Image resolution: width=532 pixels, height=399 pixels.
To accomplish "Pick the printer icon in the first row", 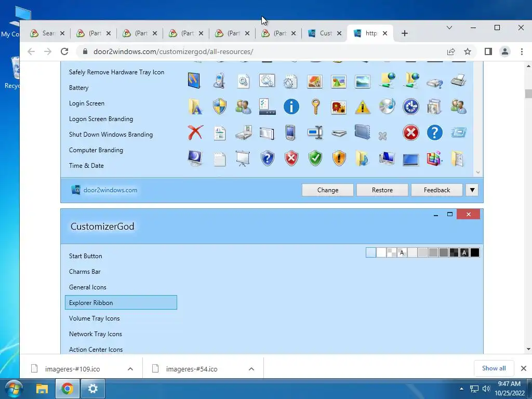I will coord(458,81).
